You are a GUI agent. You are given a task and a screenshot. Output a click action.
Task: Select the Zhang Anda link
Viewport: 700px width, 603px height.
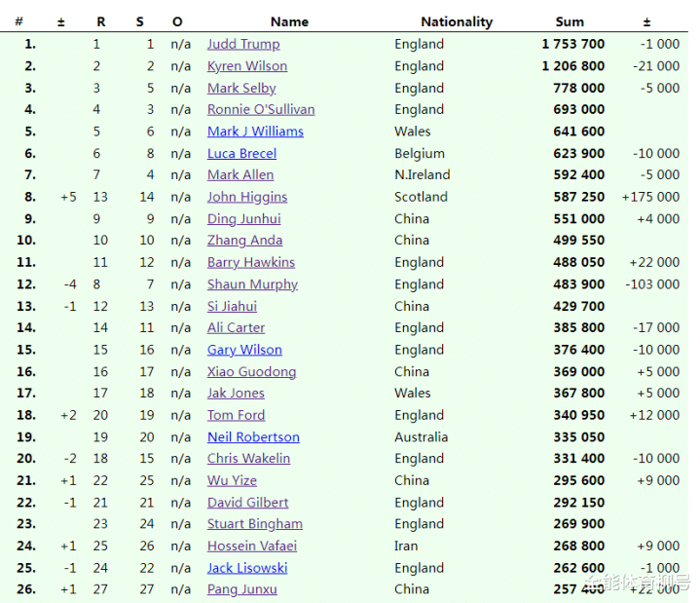[244, 241]
